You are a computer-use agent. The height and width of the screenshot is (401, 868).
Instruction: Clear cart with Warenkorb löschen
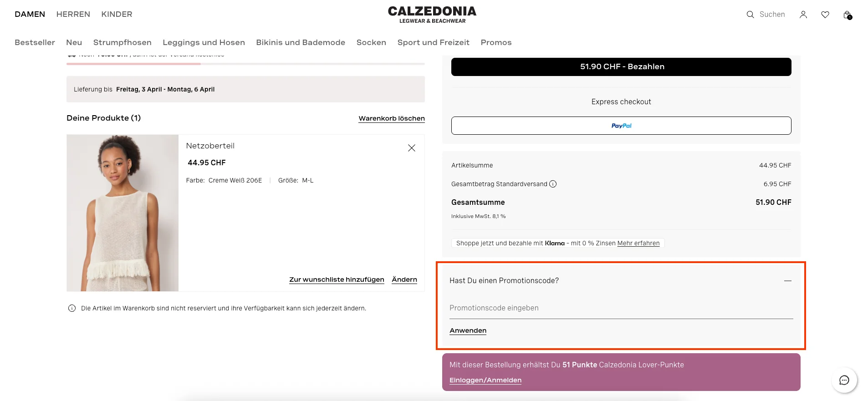pyautogui.click(x=391, y=118)
